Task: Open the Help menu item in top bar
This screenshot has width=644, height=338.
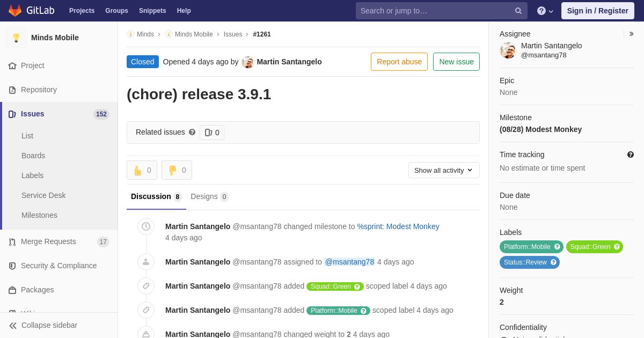Action: click(184, 11)
